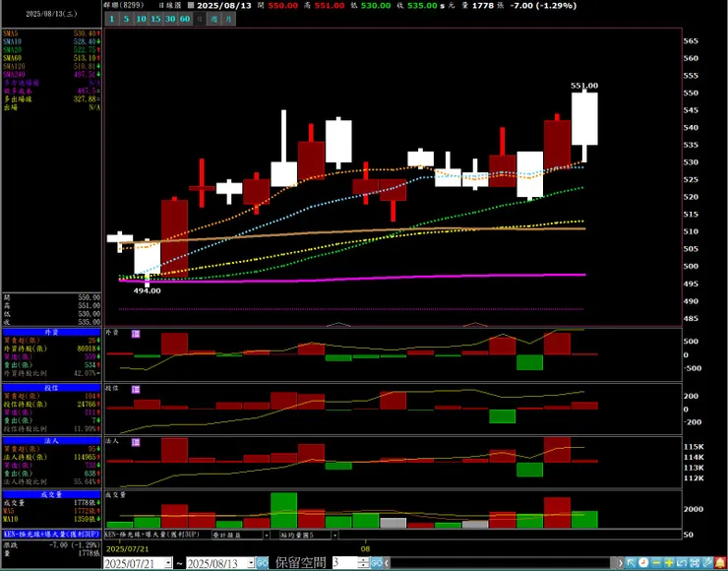Click the SMA120 indicator label

(x=14, y=66)
